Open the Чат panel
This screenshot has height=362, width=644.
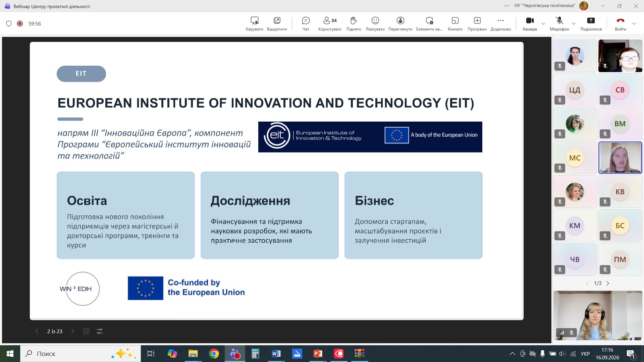(x=306, y=24)
